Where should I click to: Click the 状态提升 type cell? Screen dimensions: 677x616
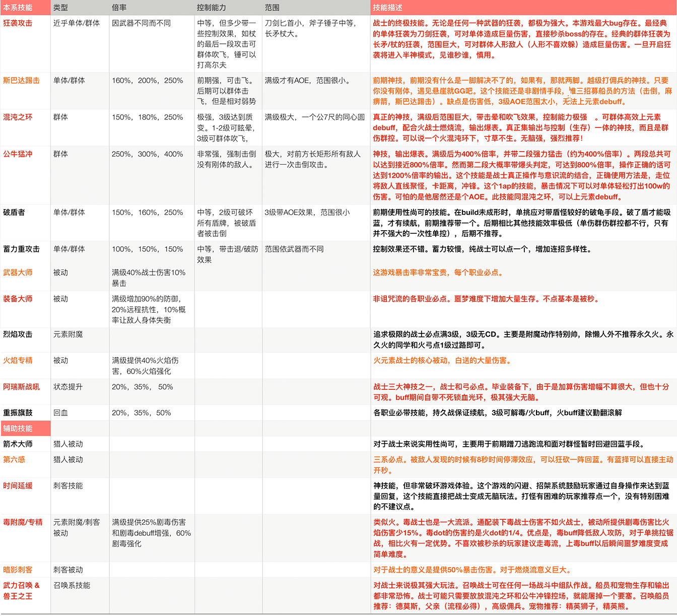click(80, 392)
